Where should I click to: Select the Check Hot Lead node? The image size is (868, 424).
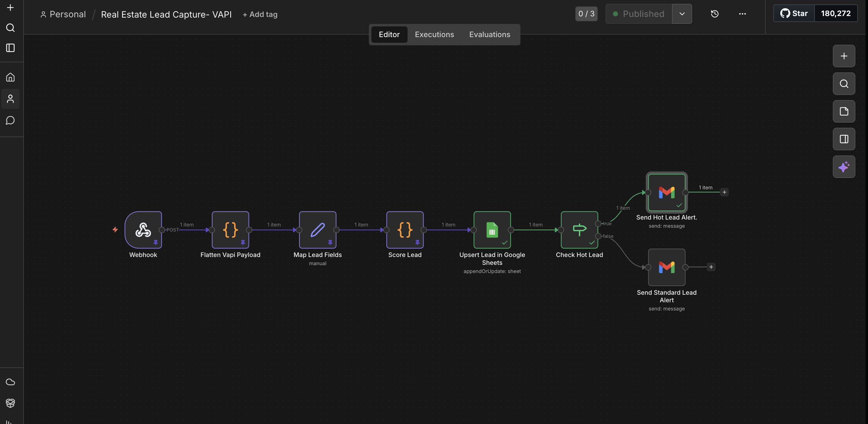tap(580, 230)
